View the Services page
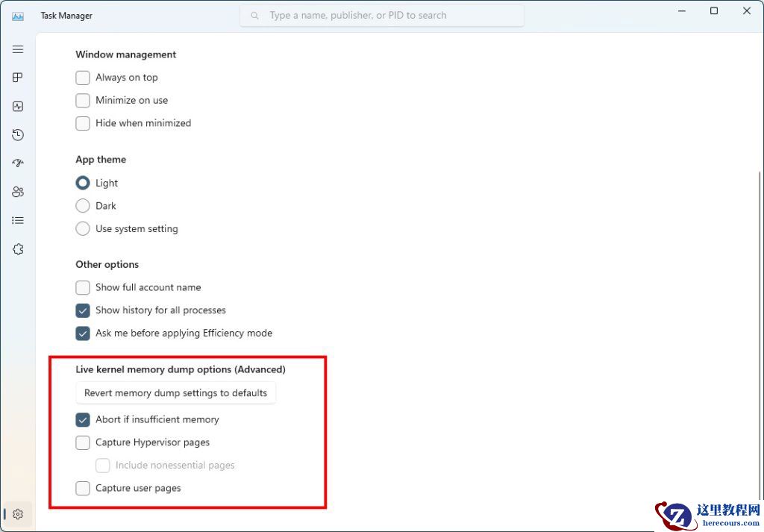This screenshot has height=532, width=764. [18, 249]
